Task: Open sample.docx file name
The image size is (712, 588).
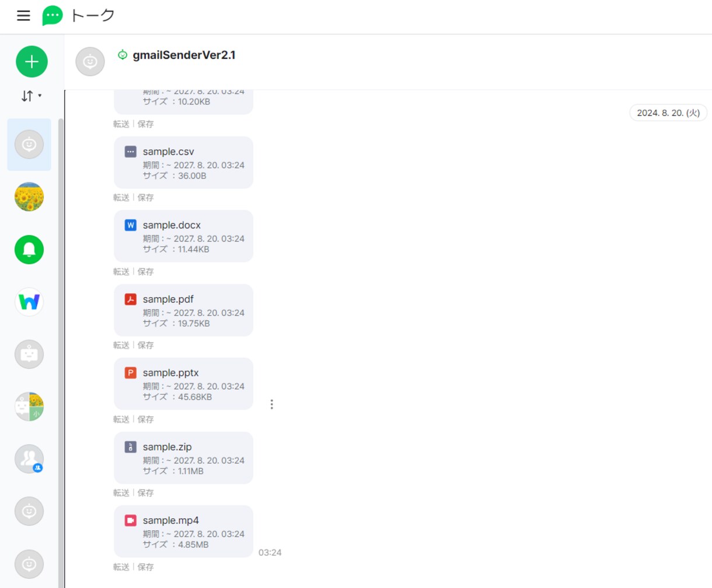Action: point(172,225)
